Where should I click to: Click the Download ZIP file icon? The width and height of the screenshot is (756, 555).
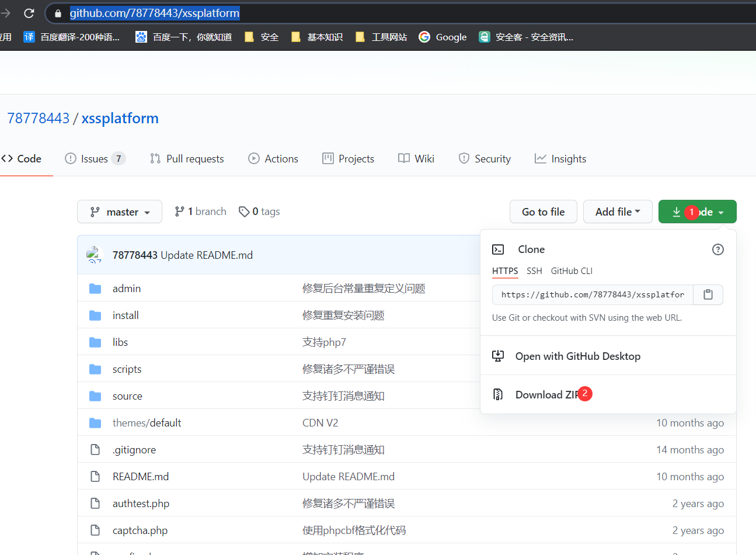498,394
